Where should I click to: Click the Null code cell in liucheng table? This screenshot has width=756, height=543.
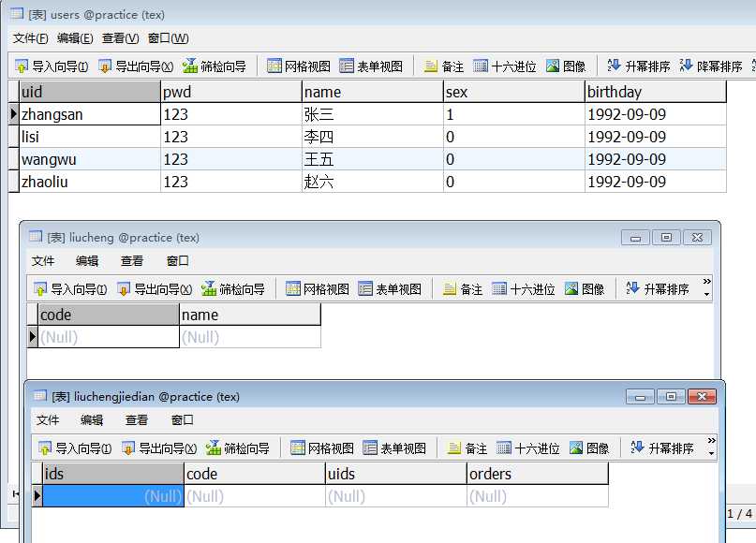coord(109,337)
